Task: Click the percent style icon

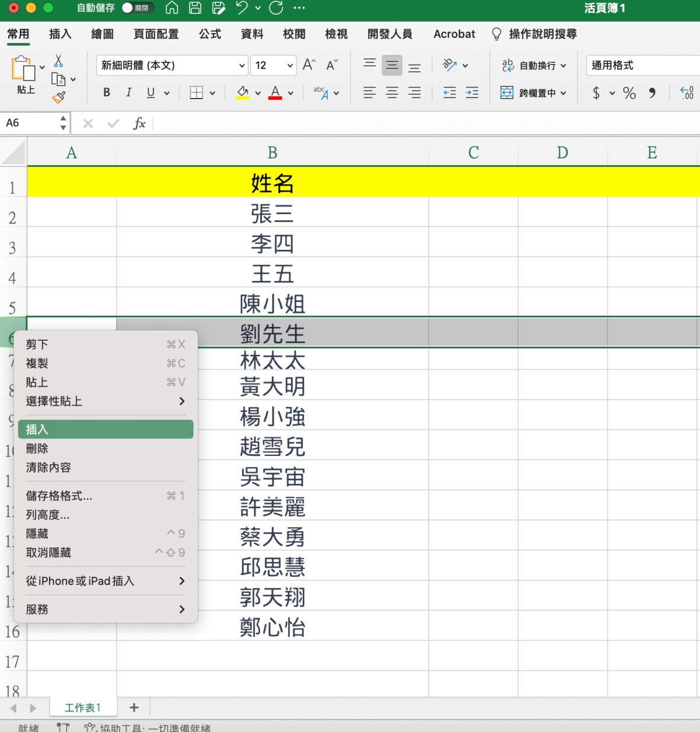Action: pos(629,93)
